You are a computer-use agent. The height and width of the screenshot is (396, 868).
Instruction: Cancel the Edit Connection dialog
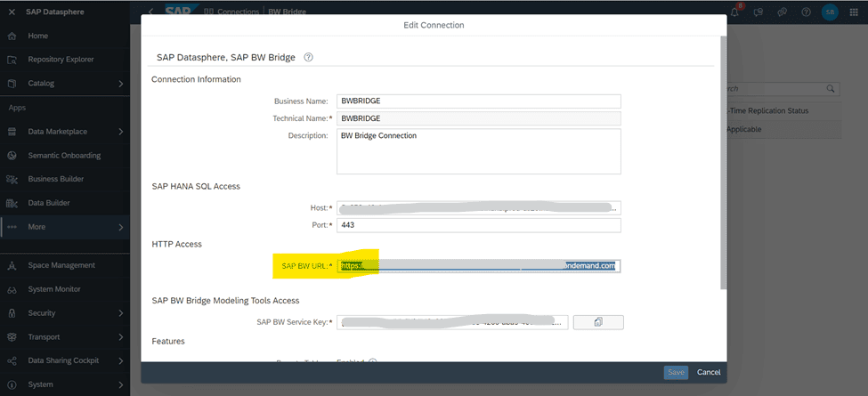click(x=709, y=372)
